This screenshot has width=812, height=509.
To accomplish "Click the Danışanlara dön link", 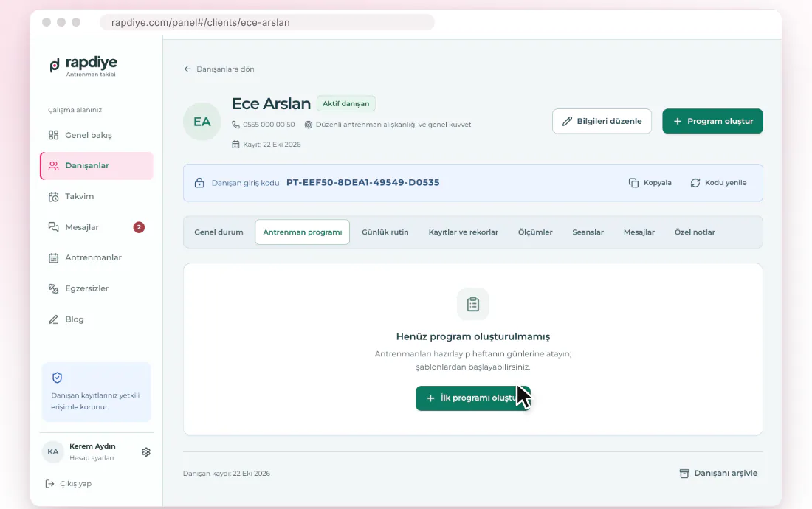I will [x=219, y=69].
